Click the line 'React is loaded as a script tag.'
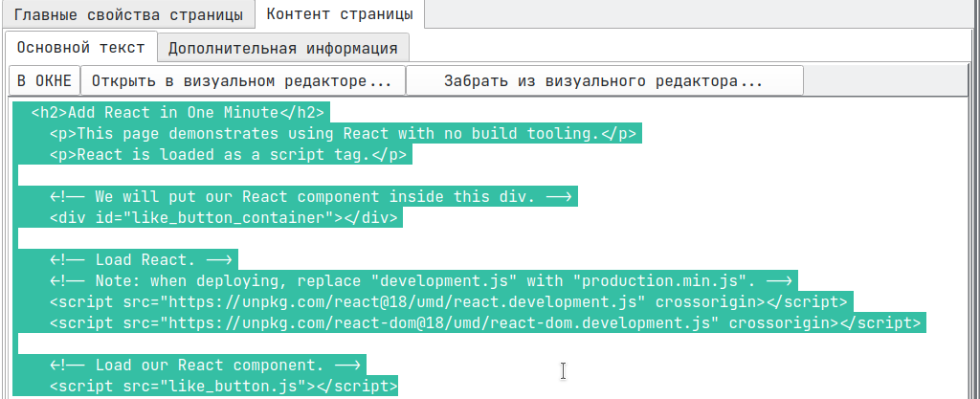The image size is (980, 399). (x=228, y=155)
